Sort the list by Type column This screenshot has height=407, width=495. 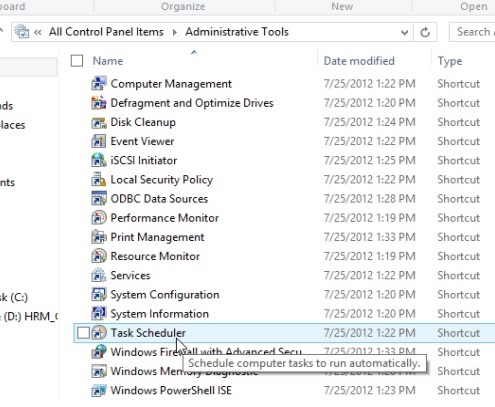[450, 61]
